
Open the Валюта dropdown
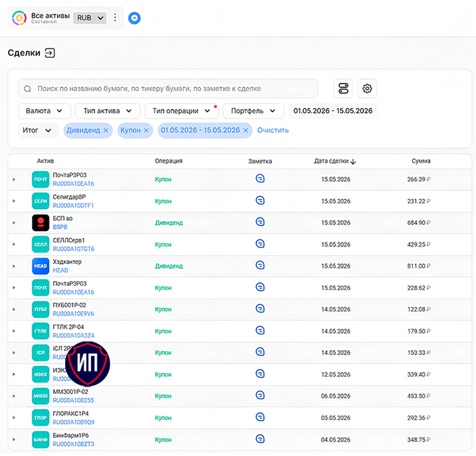[x=44, y=111]
